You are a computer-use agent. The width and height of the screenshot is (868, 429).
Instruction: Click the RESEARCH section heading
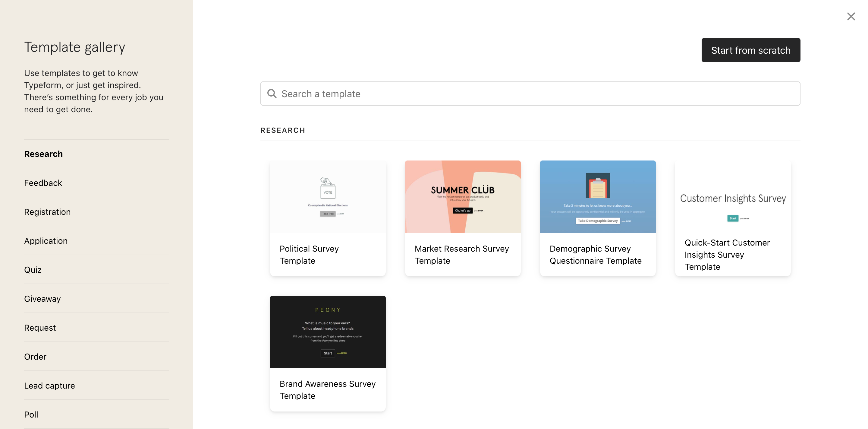coord(283,130)
